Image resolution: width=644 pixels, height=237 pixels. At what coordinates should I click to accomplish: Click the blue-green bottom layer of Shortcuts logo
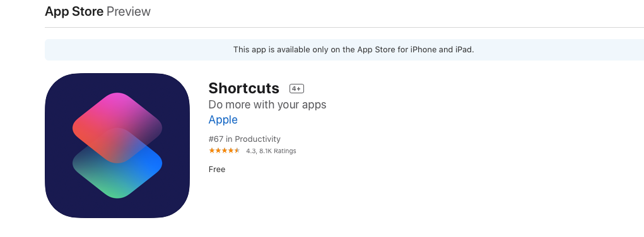tap(117, 181)
